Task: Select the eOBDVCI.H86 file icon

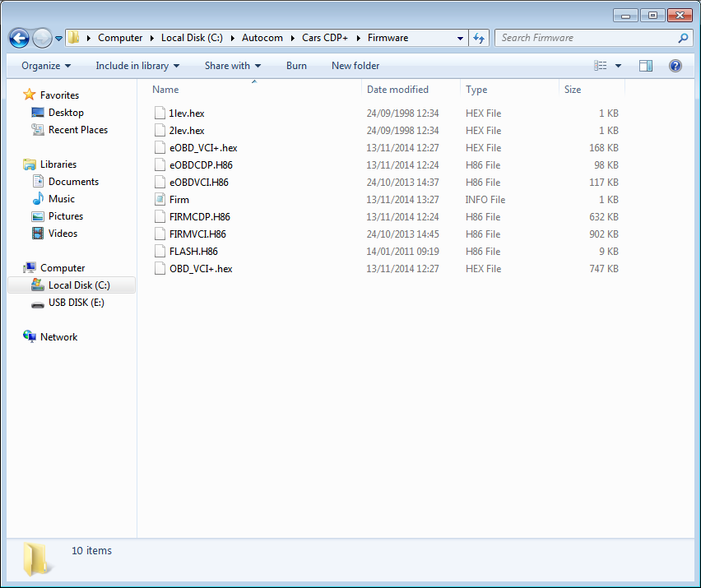Action: click(160, 183)
